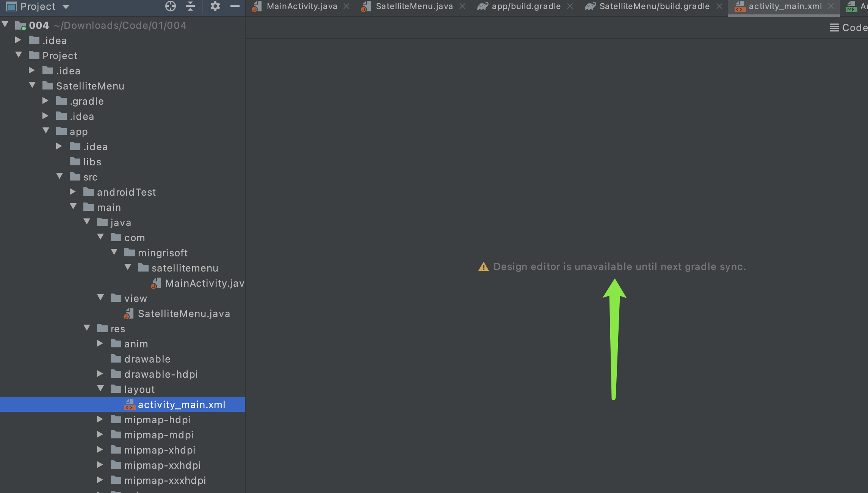Expand the anim resource folder
Screen dimensions: 868x493
coord(100,343)
